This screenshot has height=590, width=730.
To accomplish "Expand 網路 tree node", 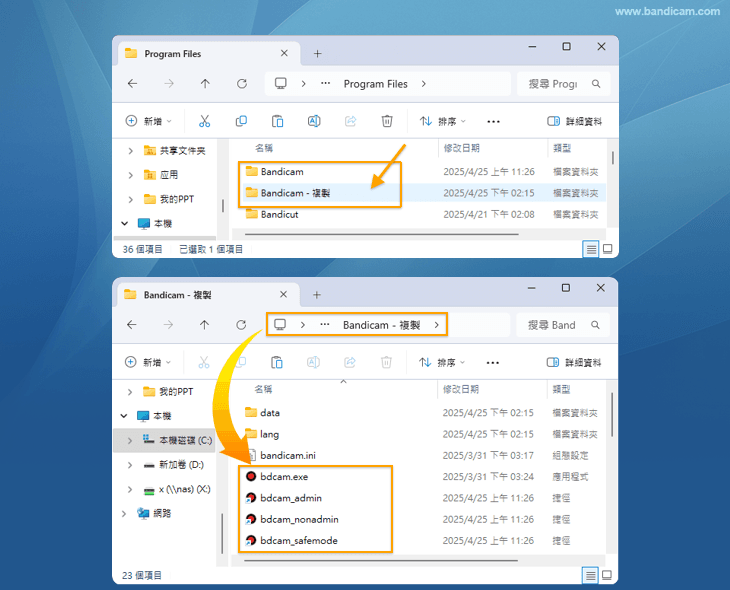I will tap(123, 513).
